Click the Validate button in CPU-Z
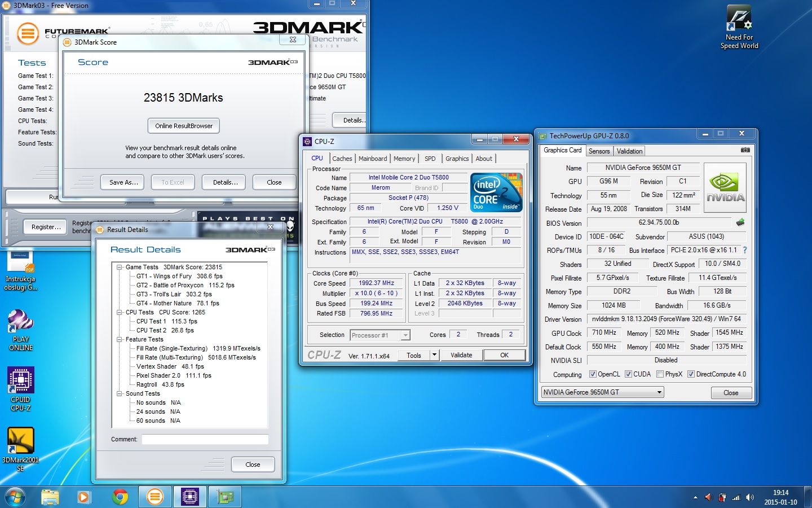Image resolution: width=812 pixels, height=508 pixels. tap(461, 355)
